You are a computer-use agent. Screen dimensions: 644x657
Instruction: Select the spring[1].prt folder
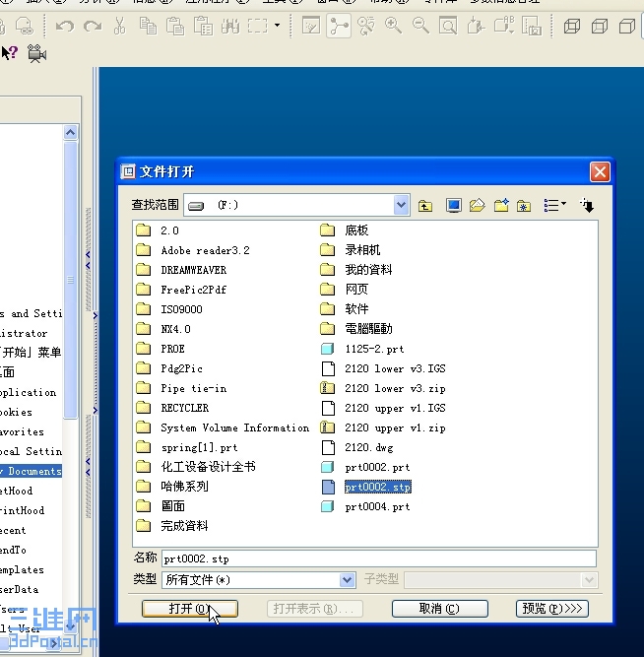pyautogui.click(x=199, y=447)
